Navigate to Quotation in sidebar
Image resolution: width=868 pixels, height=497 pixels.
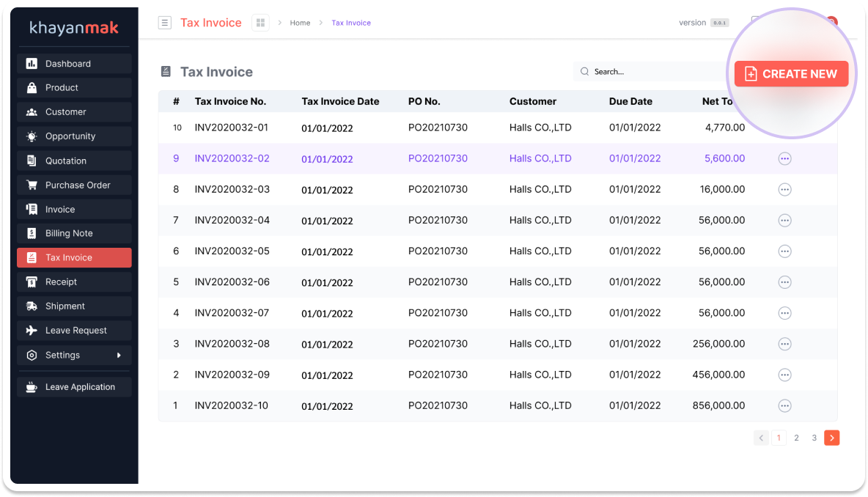74,161
